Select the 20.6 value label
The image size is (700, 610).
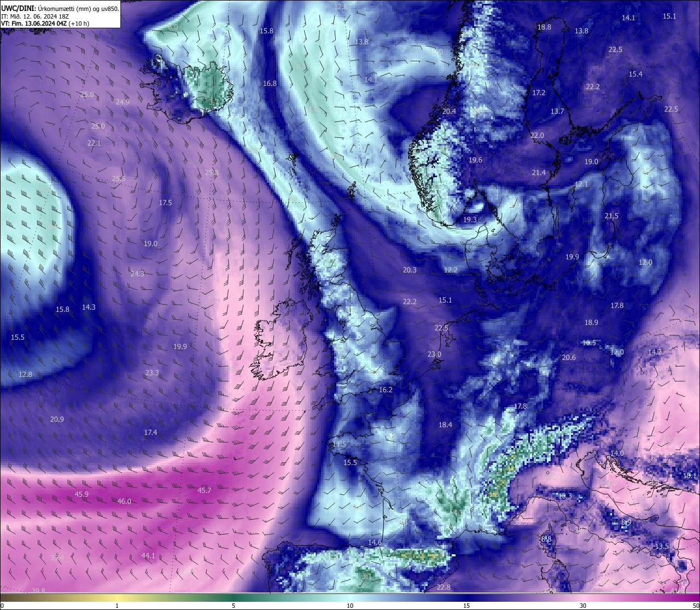[x=569, y=357]
